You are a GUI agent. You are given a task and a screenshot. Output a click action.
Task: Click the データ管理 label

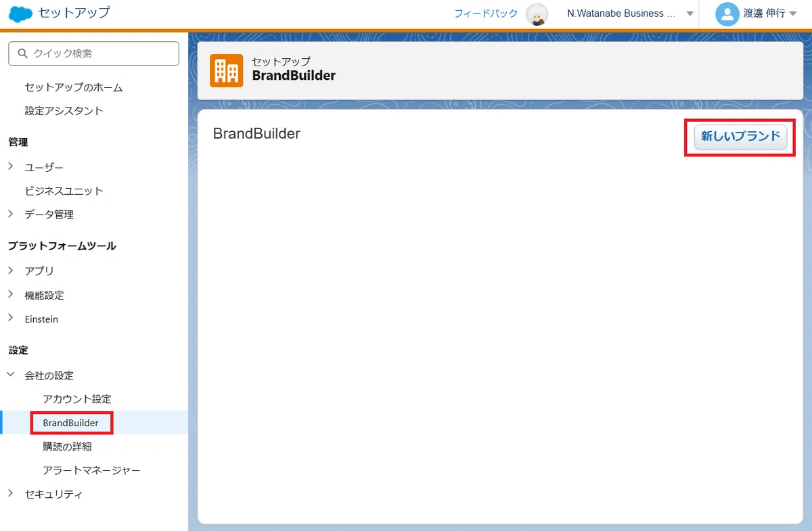(49, 214)
